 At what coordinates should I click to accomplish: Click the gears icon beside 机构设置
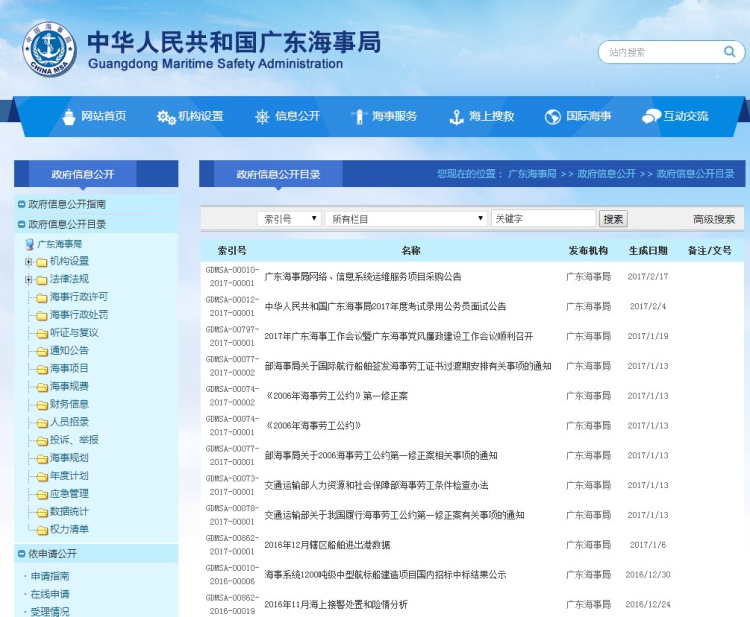165,117
